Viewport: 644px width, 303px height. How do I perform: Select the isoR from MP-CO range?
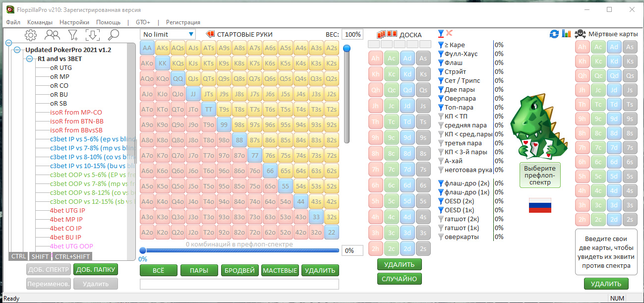[x=76, y=112]
